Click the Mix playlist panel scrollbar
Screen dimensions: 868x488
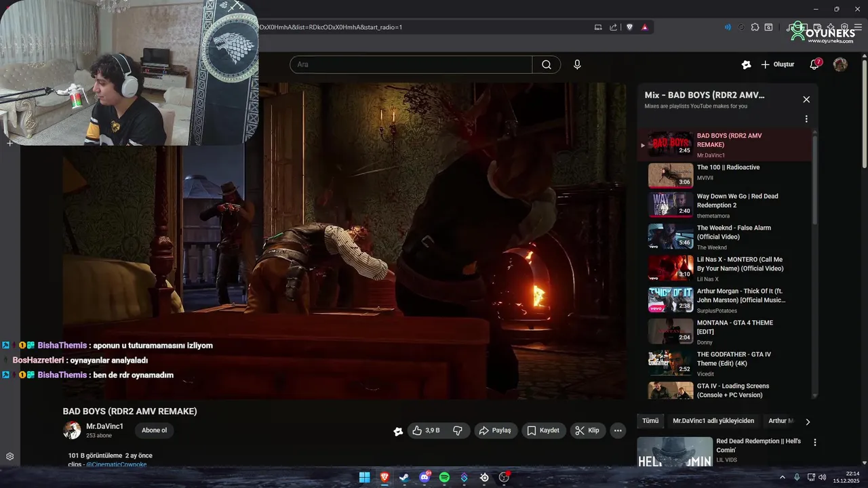point(814,180)
